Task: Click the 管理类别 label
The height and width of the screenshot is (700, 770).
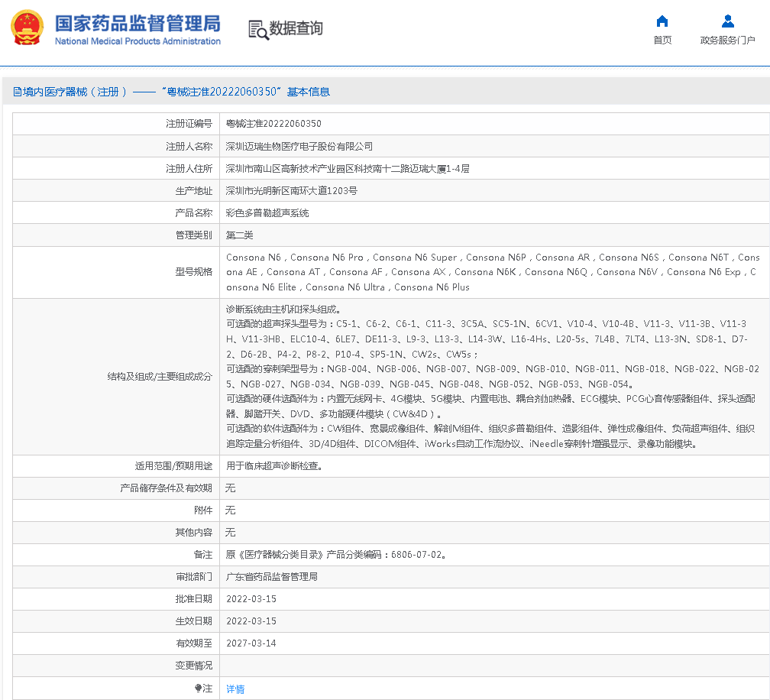Action: (194, 235)
